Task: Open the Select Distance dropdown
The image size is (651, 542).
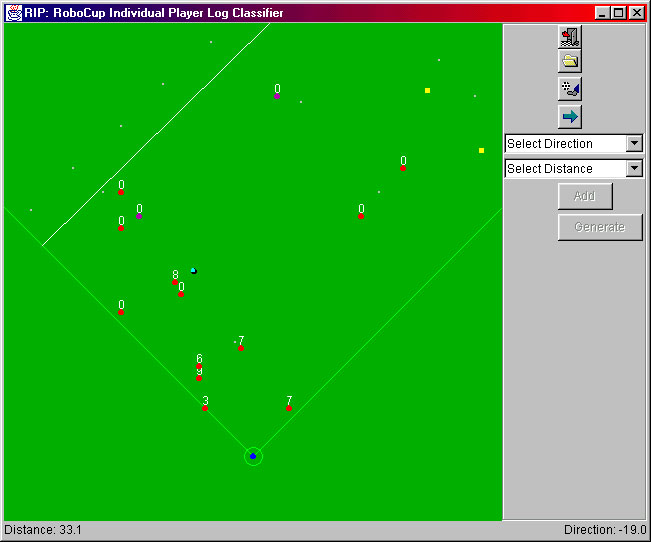Action: [x=574, y=169]
